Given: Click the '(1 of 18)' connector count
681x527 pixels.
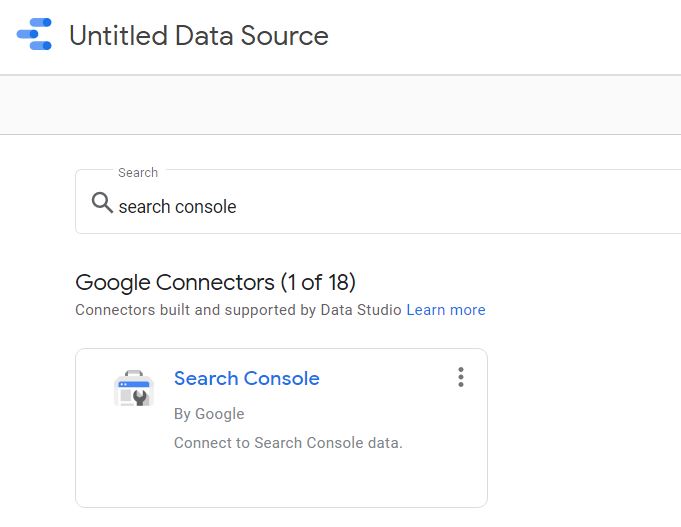Looking at the screenshot, I should (x=318, y=282).
